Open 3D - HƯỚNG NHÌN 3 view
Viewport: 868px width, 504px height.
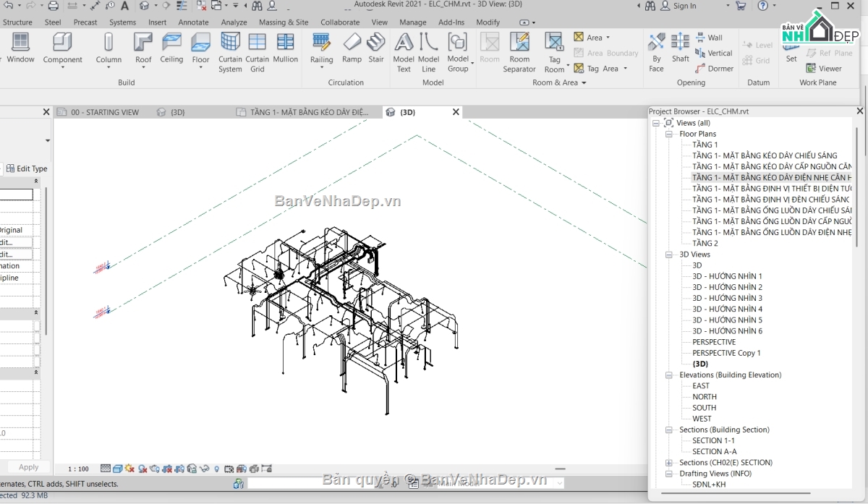coord(727,298)
